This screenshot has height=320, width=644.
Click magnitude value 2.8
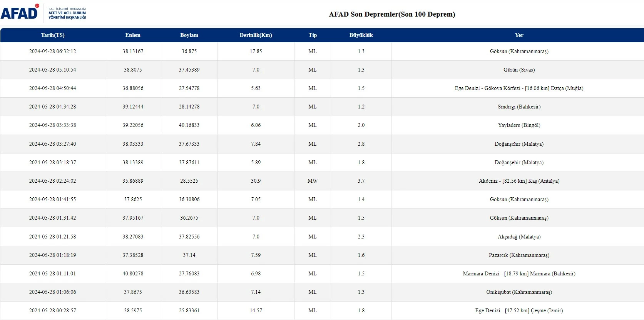(361, 144)
